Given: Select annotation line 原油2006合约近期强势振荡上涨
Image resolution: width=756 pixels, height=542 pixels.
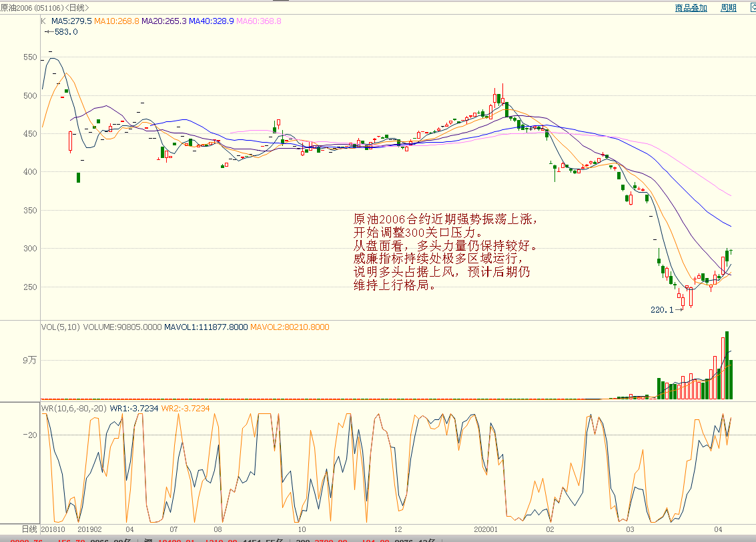Looking at the screenshot, I should 445,219.
